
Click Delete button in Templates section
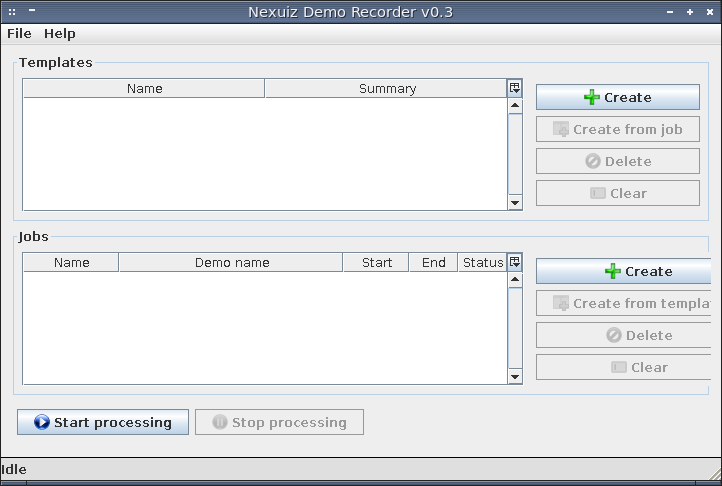(x=617, y=161)
